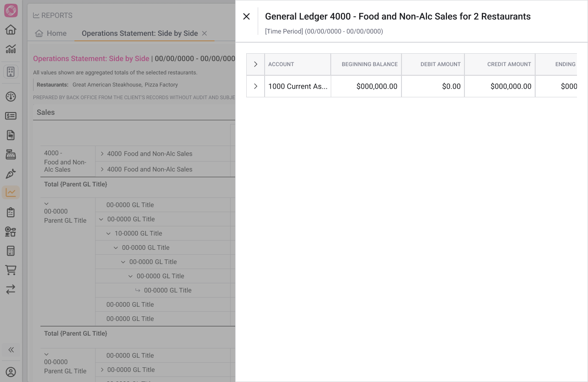
Task: Open the cash register sidebar icon
Action: coord(11,154)
